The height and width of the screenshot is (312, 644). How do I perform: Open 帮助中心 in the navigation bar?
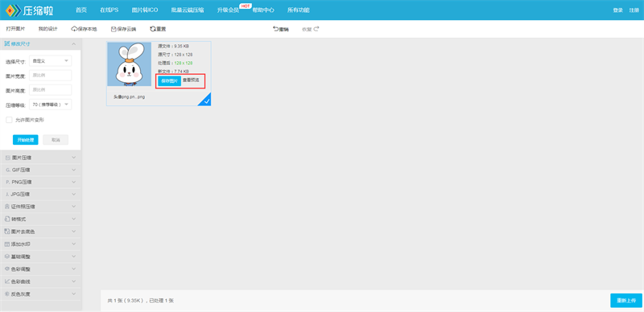[263, 10]
